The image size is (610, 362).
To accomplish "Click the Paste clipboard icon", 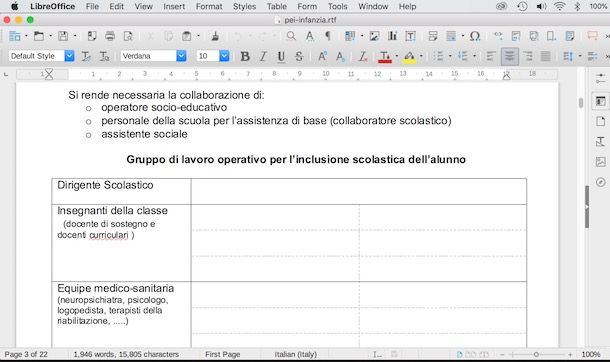I will point(187,36).
